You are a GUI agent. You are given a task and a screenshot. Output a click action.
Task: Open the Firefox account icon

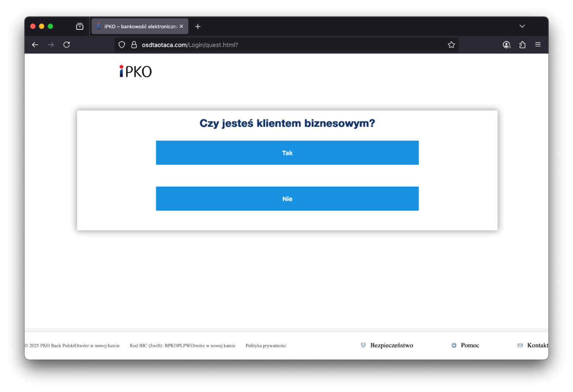506,45
